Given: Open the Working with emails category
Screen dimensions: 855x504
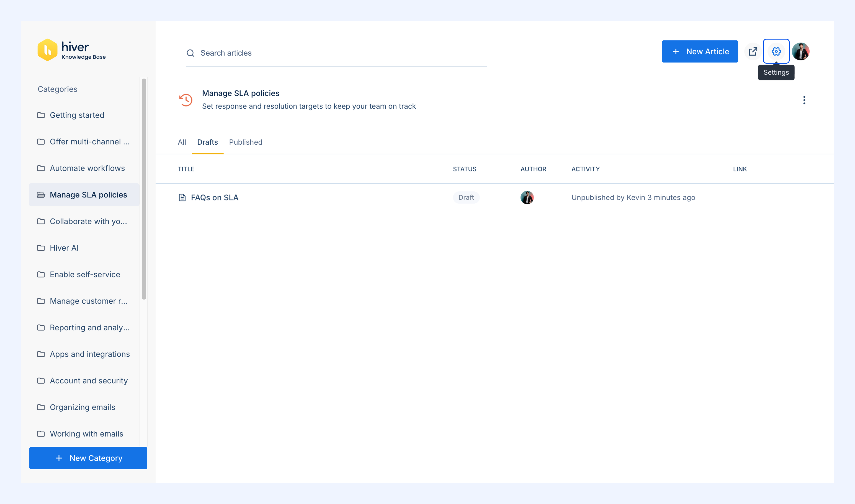Looking at the screenshot, I should click(x=84, y=434).
